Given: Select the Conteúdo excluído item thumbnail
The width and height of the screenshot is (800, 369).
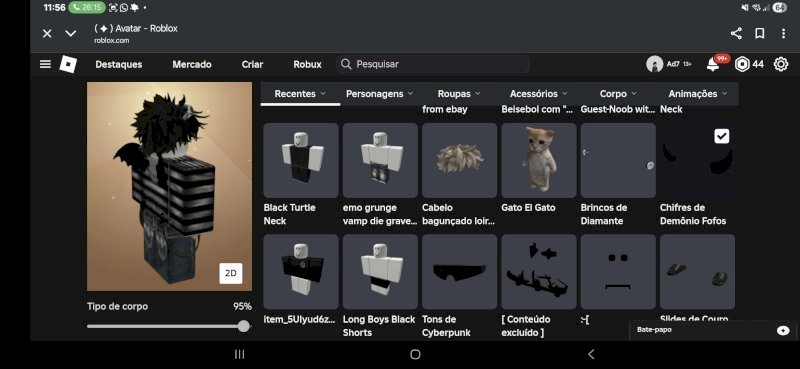Looking at the screenshot, I should pyautogui.click(x=539, y=272).
